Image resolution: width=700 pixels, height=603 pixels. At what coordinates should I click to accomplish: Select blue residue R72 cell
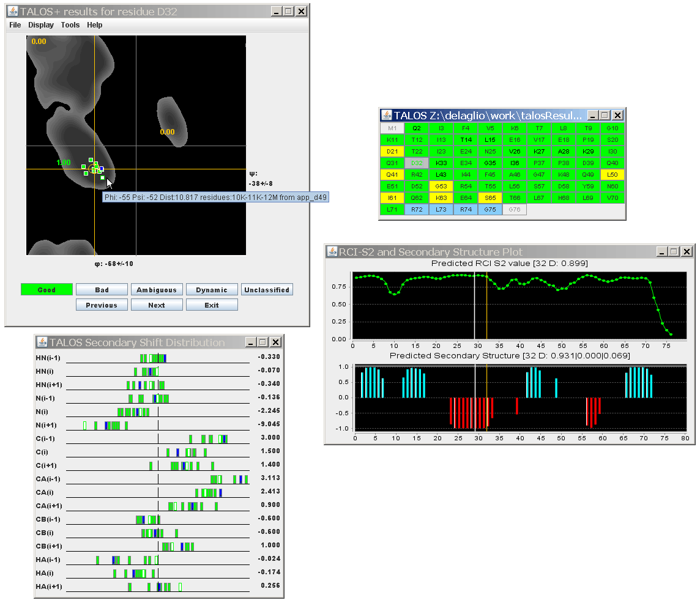(x=417, y=209)
